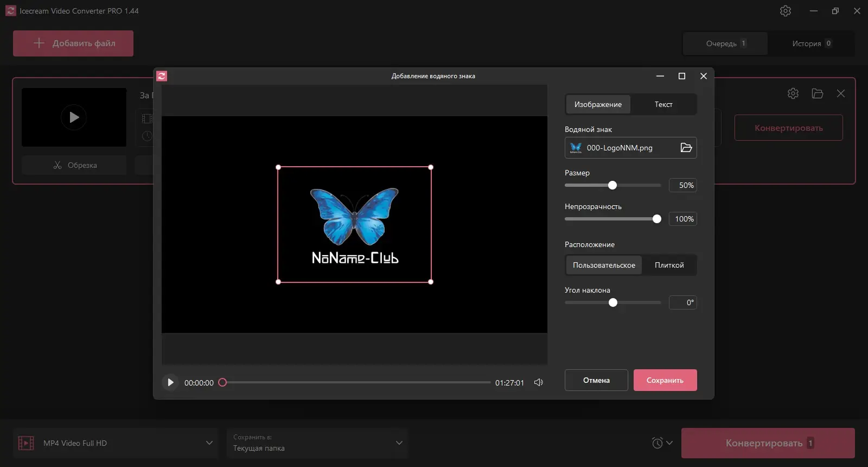Click the scissors Trim icon

pyautogui.click(x=58, y=165)
